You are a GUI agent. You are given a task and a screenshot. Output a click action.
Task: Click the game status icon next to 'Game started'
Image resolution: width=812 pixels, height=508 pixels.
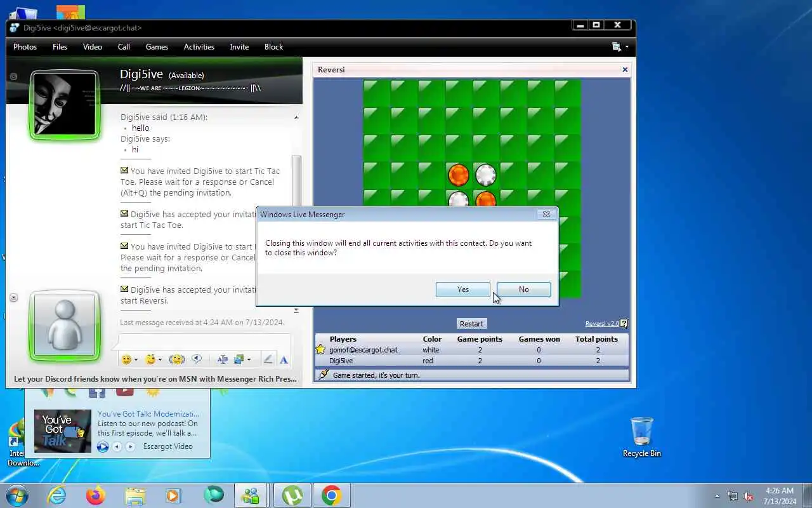324,375
